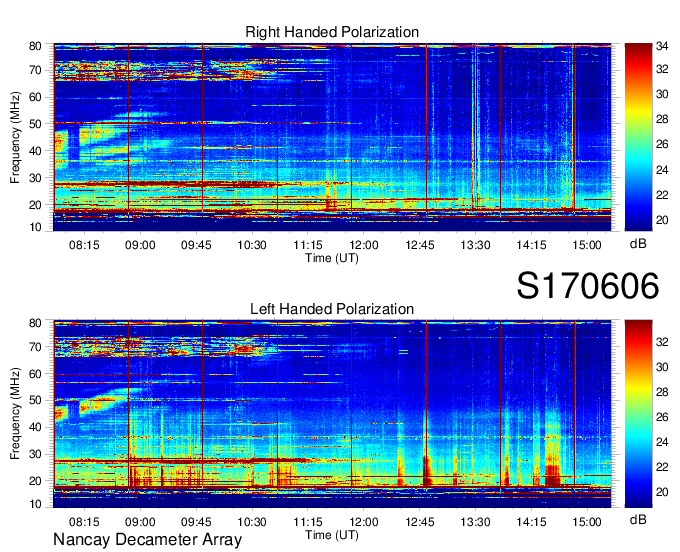Click the Time (UT) label under upper panel
Screen dimensions: 680x552
point(332,258)
